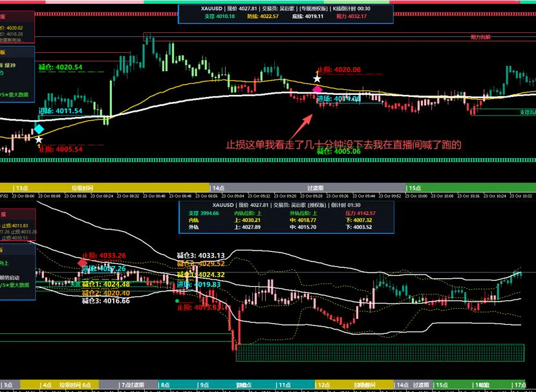Select the magenta diamond sell signal marker
The height and width of the screenshot is (392, 536).
[x=317, y=90]
